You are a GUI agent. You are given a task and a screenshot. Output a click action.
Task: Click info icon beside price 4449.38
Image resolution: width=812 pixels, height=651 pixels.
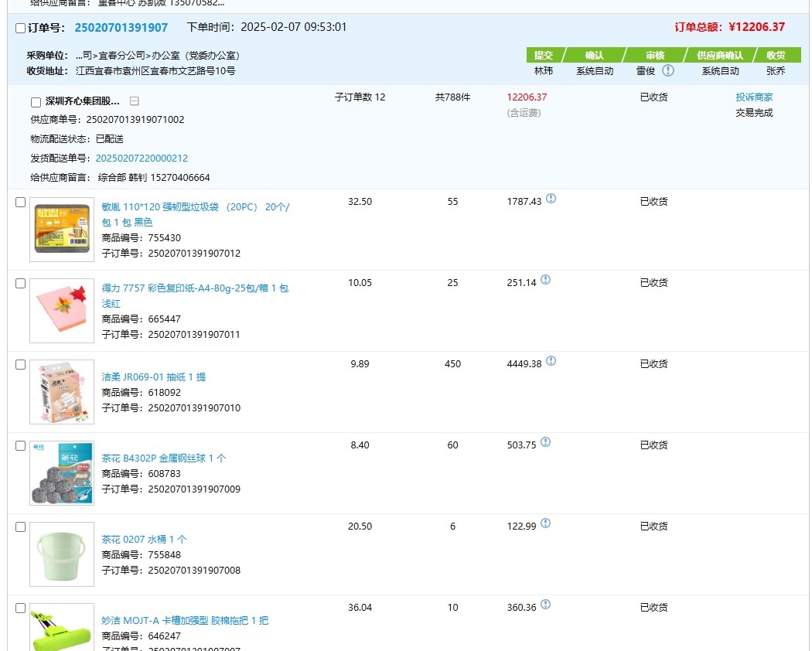pyautogui.click(x=551, y=360)
